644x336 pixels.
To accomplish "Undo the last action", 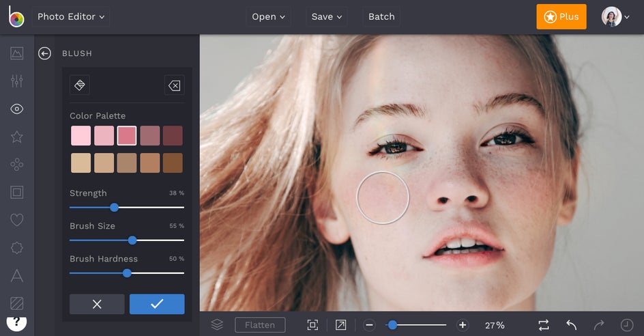I will [x=571, y=325].
